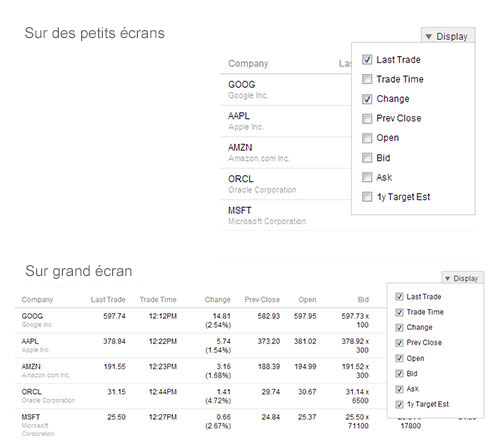Click the 'Sur grand écran' heading
This screenshot has width=500, height=447.
click(x=79, y=271)
